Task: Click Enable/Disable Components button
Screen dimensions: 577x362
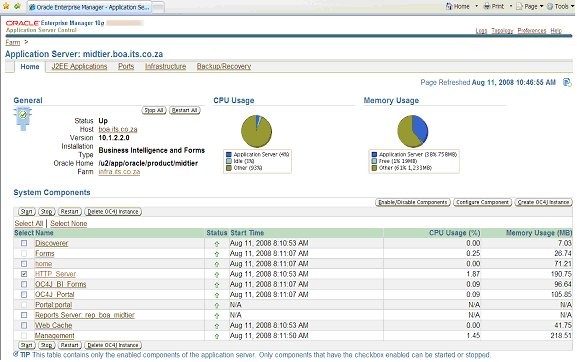Action: 413,202
